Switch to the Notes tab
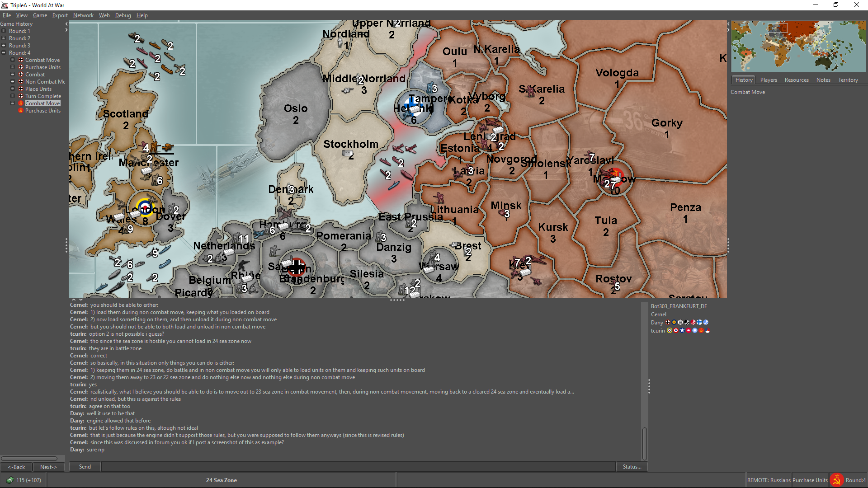This screenshot has width=868, height=488. click(823, 80)
